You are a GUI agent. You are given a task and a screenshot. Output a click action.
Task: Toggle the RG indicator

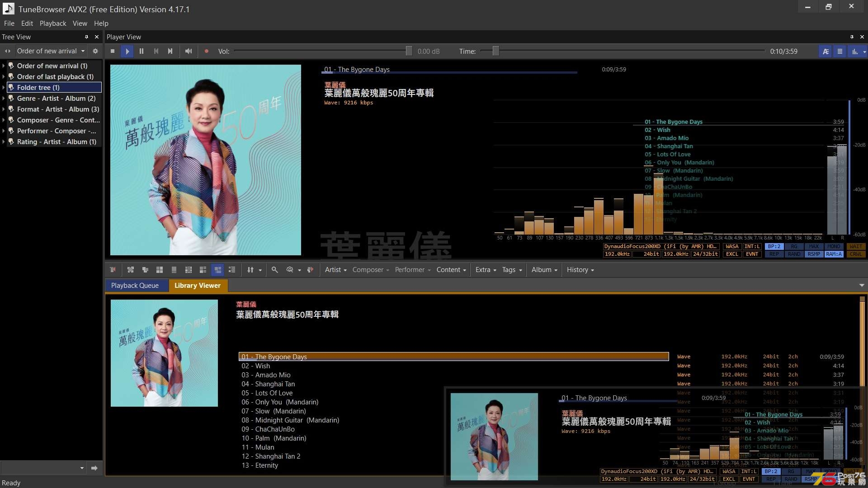point(794,247)
